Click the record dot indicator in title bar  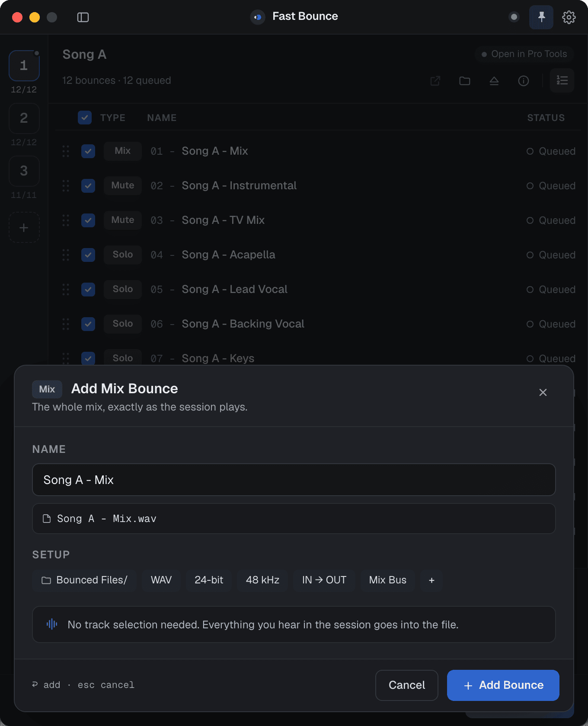point(514,17)
